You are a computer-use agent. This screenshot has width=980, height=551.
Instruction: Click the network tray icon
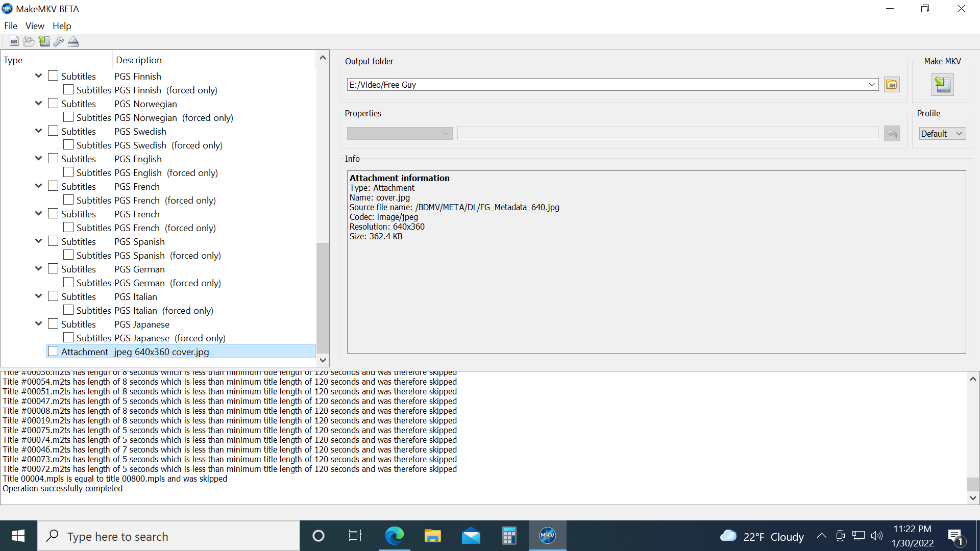click(859, 536)
